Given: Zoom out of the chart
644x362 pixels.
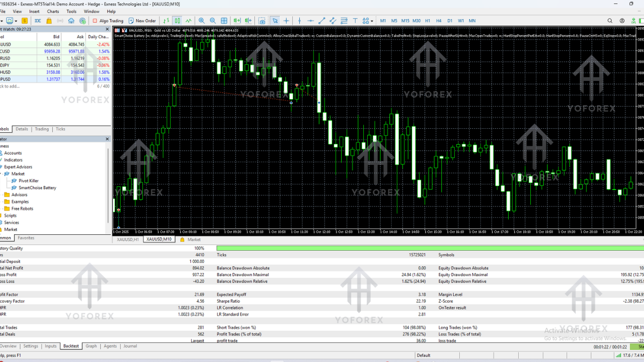Looking at the screenshot, I should coord(213,21).
